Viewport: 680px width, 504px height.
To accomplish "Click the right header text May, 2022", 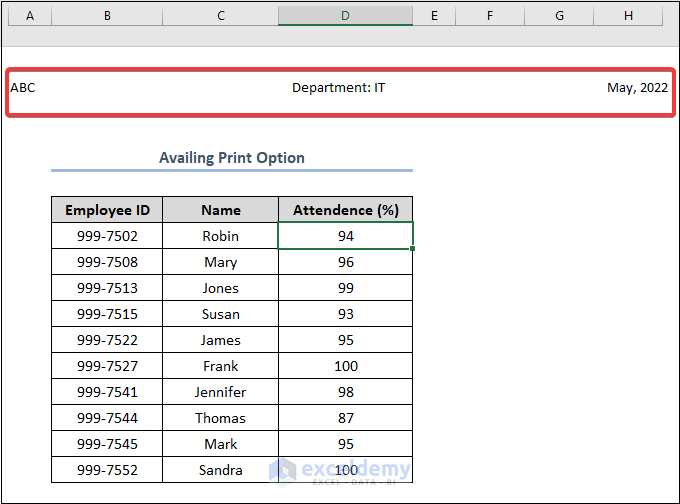I will tap(637, 88).
